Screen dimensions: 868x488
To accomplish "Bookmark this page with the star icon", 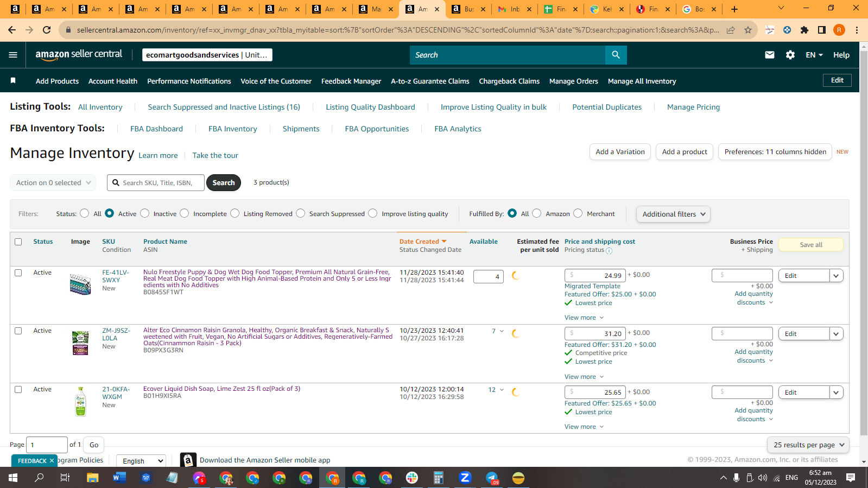I will pyautogui.click(x=748, y=30).
